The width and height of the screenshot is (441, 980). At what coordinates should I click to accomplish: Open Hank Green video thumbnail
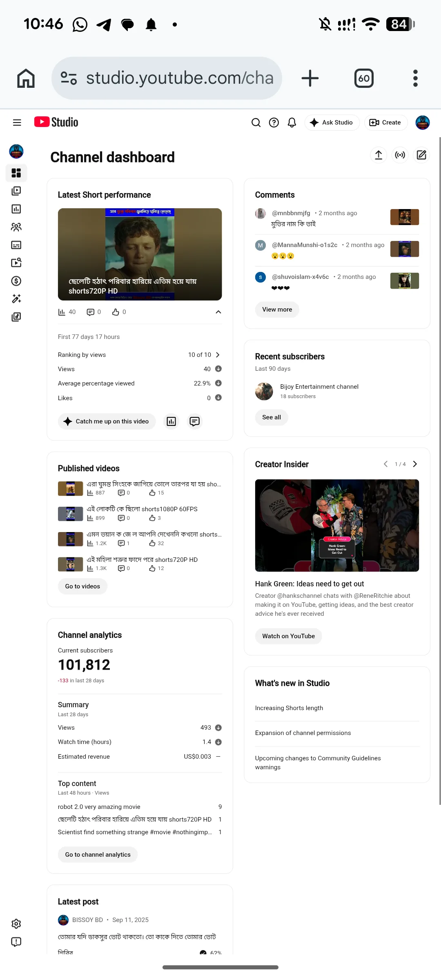click(x=337, y=526)
